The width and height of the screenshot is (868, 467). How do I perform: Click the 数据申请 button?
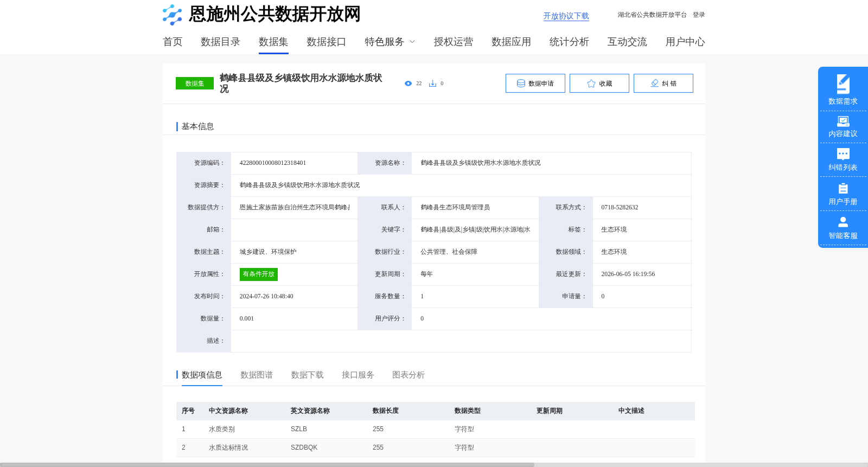pos(535,84)
